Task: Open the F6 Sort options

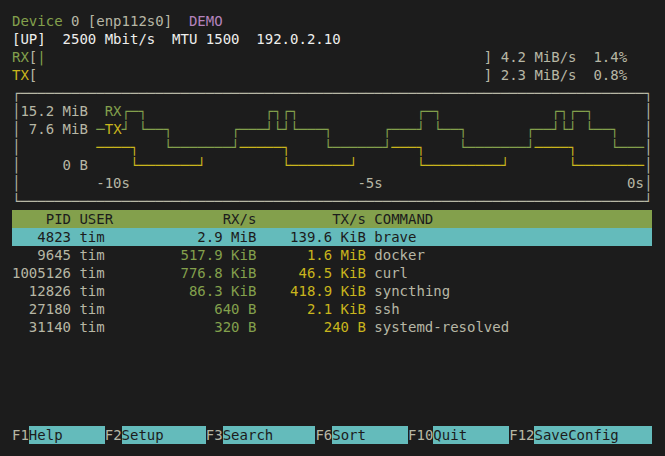Action: 362,435
